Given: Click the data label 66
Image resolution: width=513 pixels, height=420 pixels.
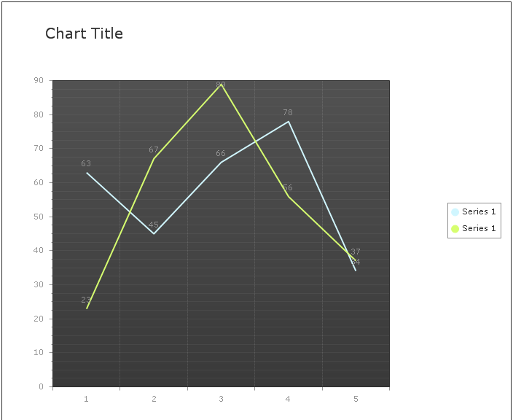Looking at the screenshot, I should point(221,154).
